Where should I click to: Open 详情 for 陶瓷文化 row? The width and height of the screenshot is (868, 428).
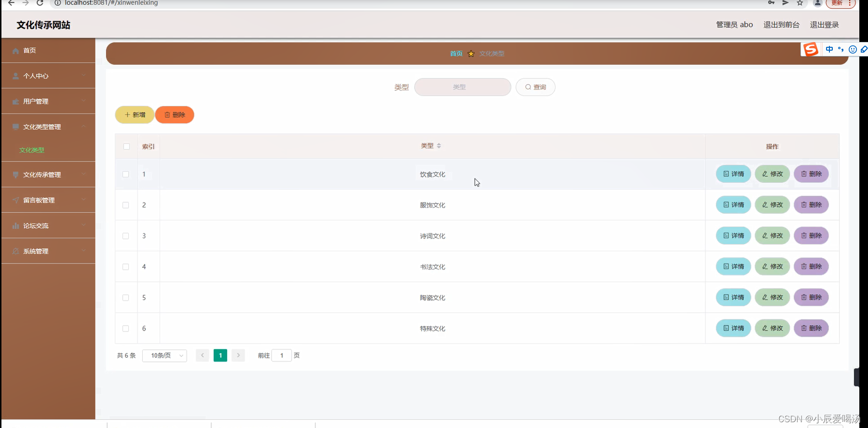(733, 297)
